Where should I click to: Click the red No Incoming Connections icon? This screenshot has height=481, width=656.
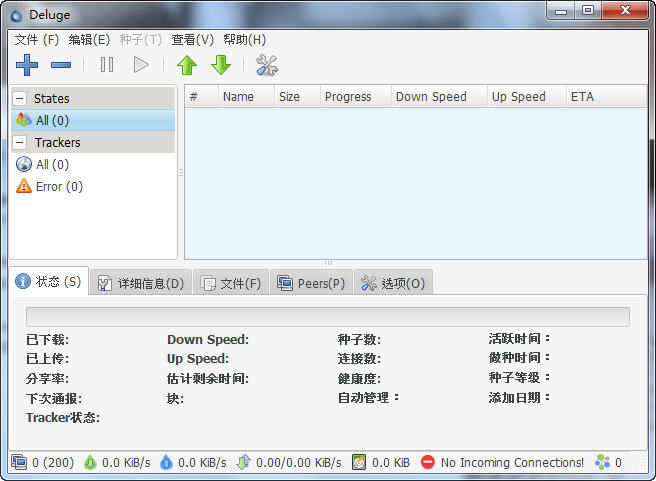point(428,462)
